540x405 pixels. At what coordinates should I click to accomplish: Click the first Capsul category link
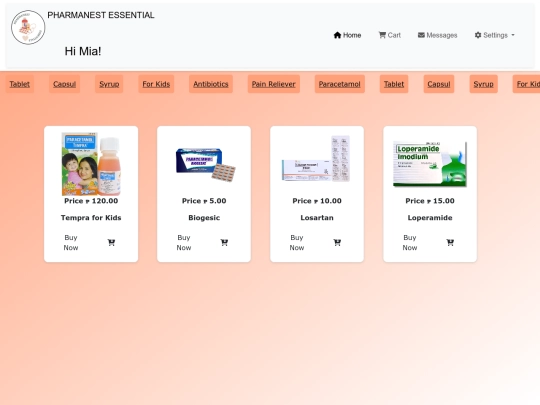pos(64,84)
